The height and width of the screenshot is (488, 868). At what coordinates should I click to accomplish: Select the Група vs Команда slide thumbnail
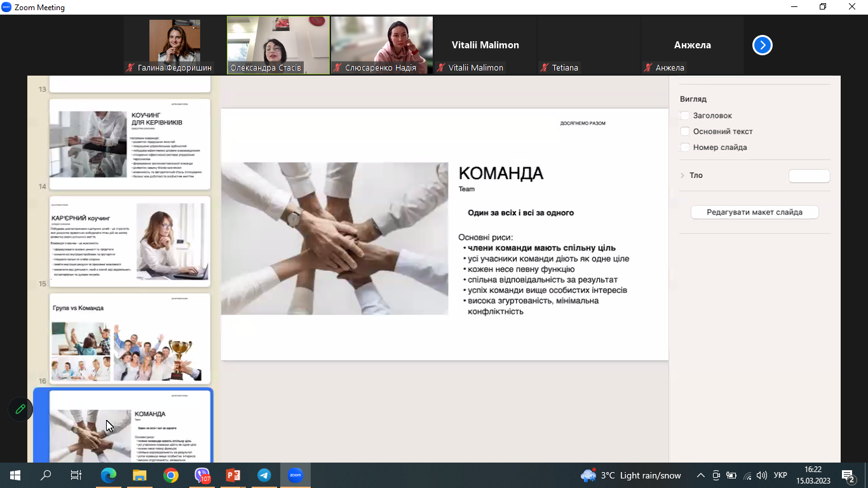[x=130, y=338]
